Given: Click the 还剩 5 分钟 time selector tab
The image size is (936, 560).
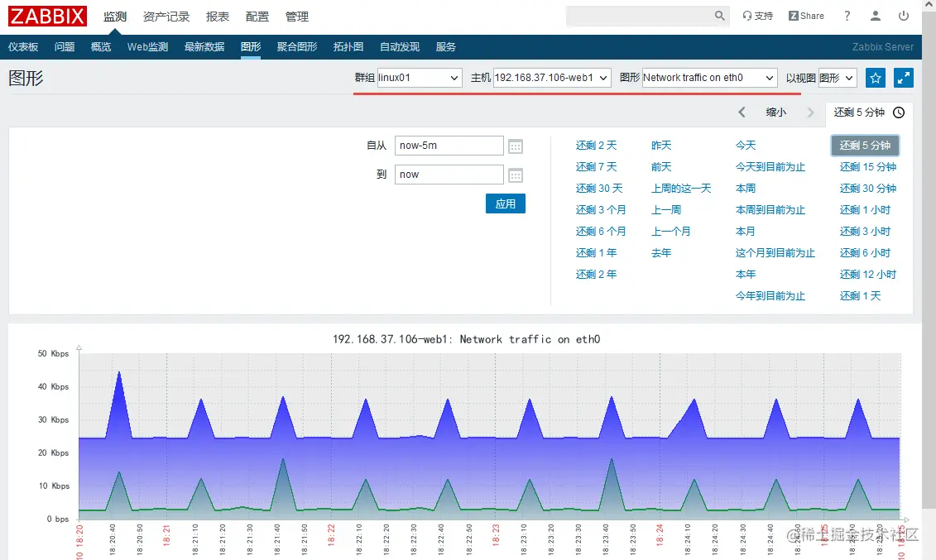Looking at the screenshot, I should [868, 112].
